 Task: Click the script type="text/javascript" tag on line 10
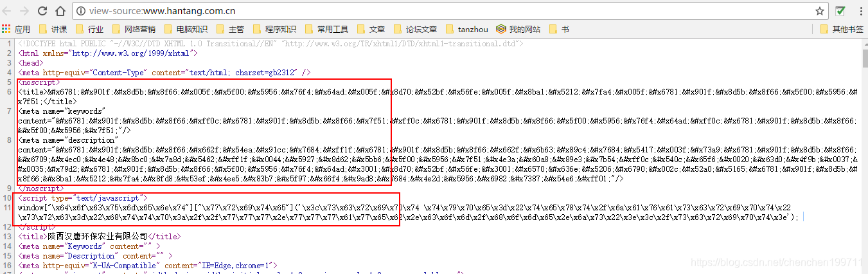(83, 198)
